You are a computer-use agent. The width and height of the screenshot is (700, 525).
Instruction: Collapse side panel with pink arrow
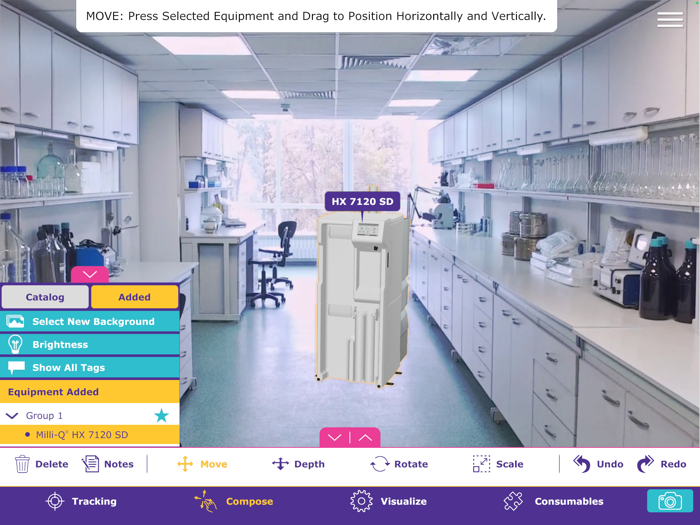point(90,275)
